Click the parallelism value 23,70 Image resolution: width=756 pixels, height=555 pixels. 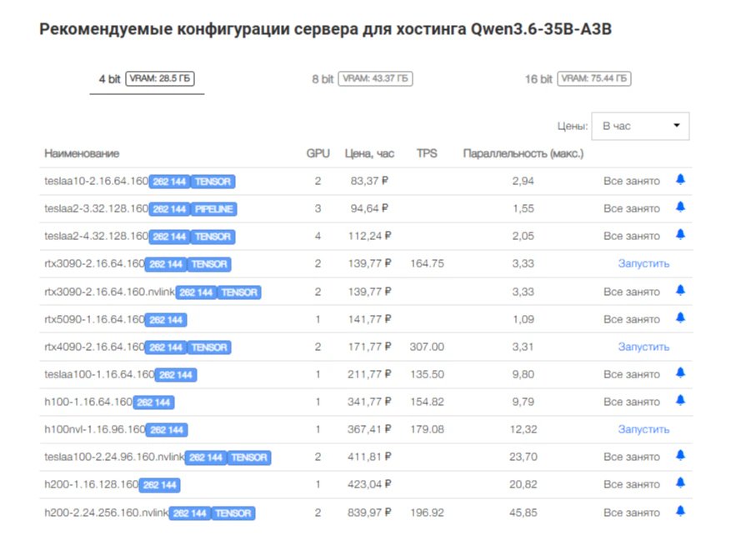pos(523,456)
